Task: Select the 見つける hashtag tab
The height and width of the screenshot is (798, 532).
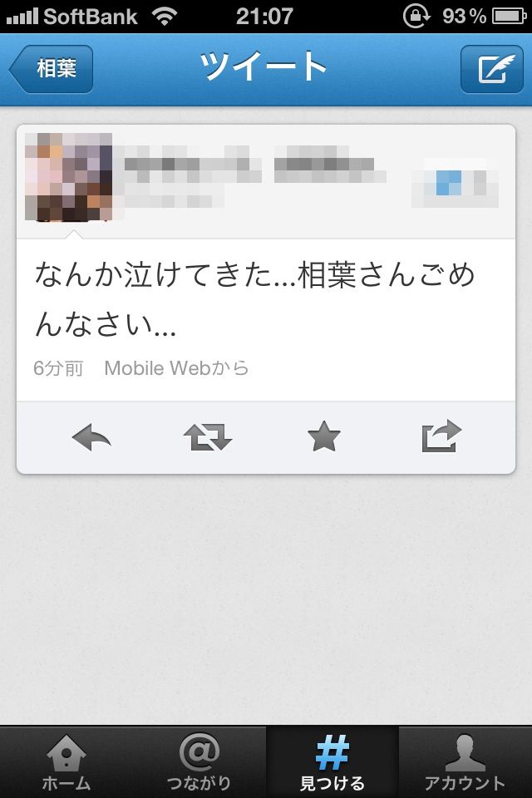Action: click(x=332, y=762)
